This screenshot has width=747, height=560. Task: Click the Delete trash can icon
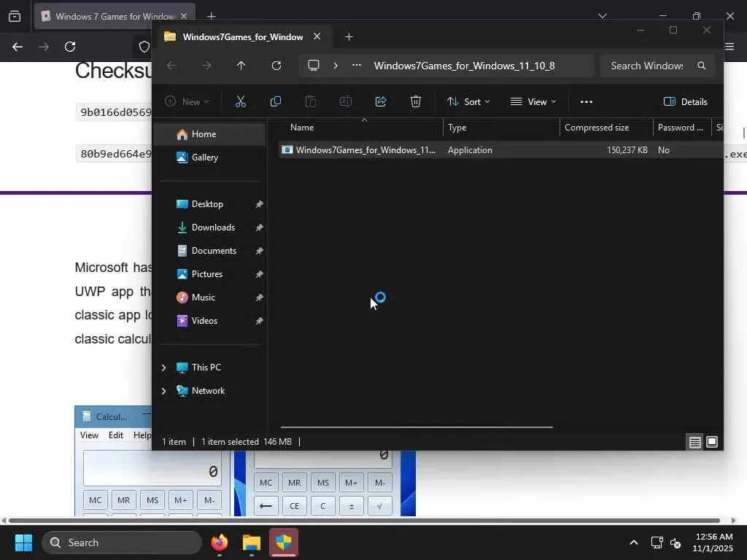pyautogui.click(x=415, y=101)
